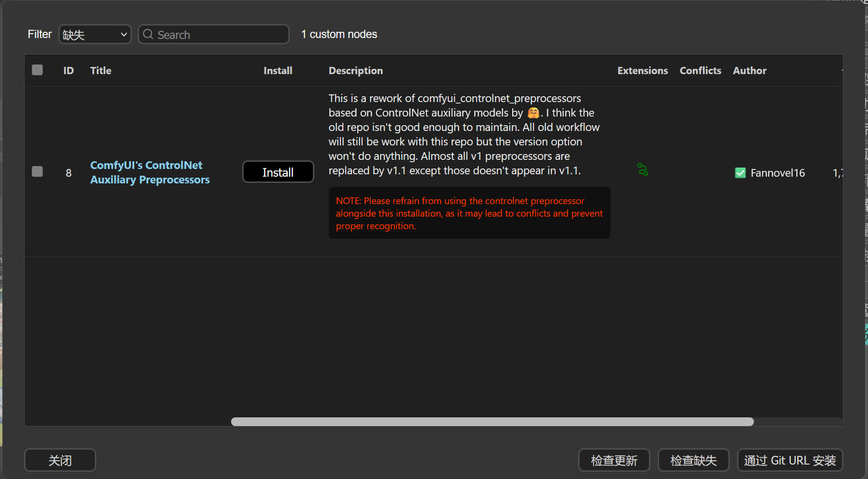
Task: Open the ComfyUI's ControlNet Auxiliary Preprocessors link
Action: [x=150, y=172]
